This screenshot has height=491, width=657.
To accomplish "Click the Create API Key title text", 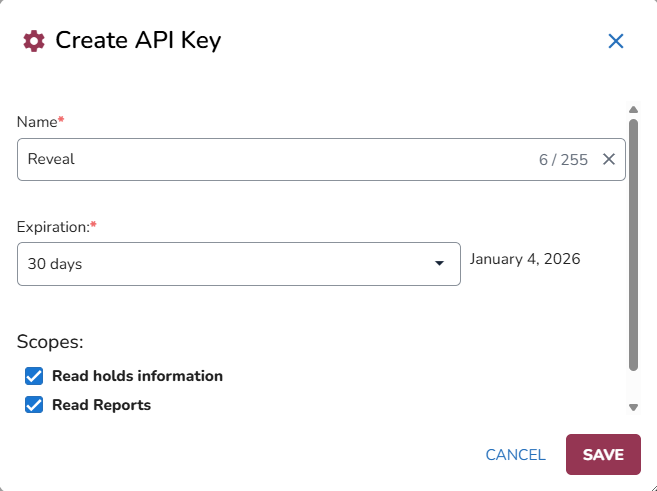I will pos(138,41).
